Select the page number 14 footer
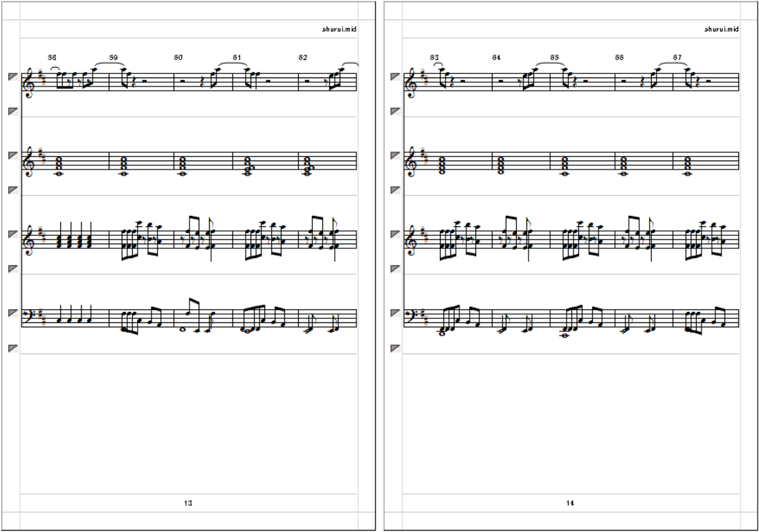The width and height of the screenshot is (759, 532). (570, 503)
